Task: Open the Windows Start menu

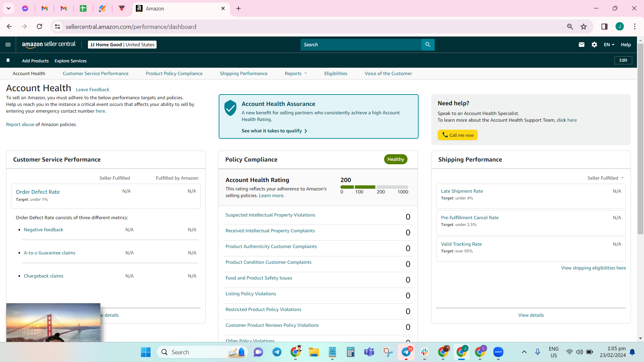Action: [x=146, y=352]
